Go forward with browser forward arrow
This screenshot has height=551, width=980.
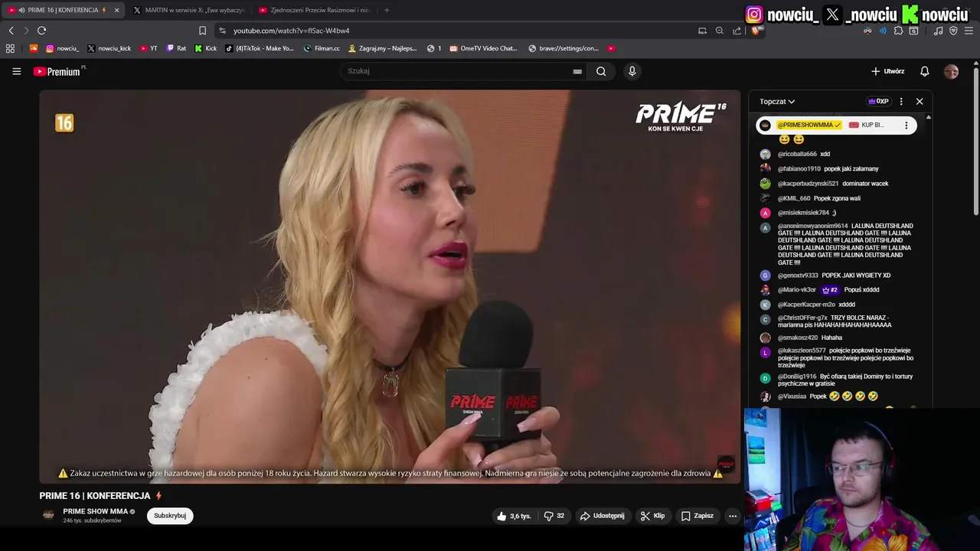[x=26, y=31]
